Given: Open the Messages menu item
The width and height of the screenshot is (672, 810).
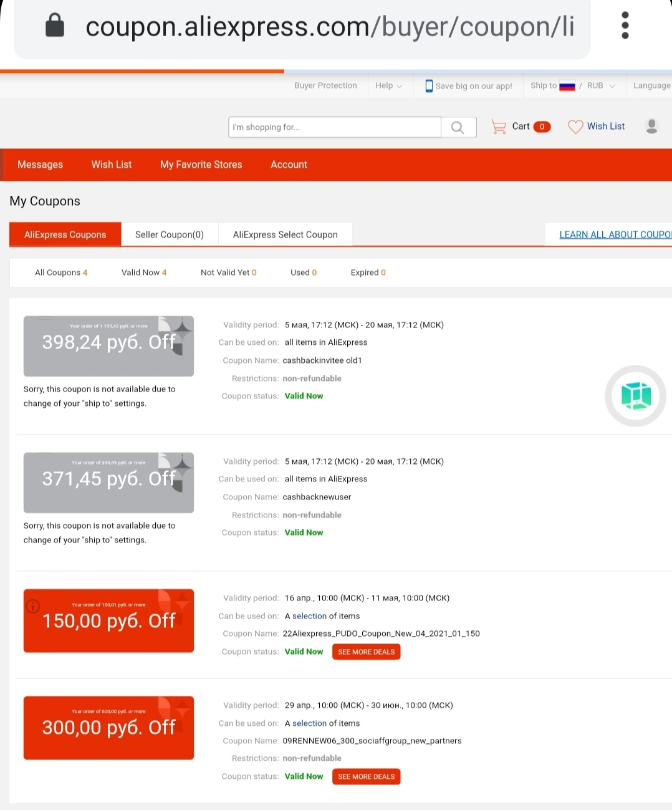Looking at the screenshot, I should pyautogui.click(x=41, y=165).
